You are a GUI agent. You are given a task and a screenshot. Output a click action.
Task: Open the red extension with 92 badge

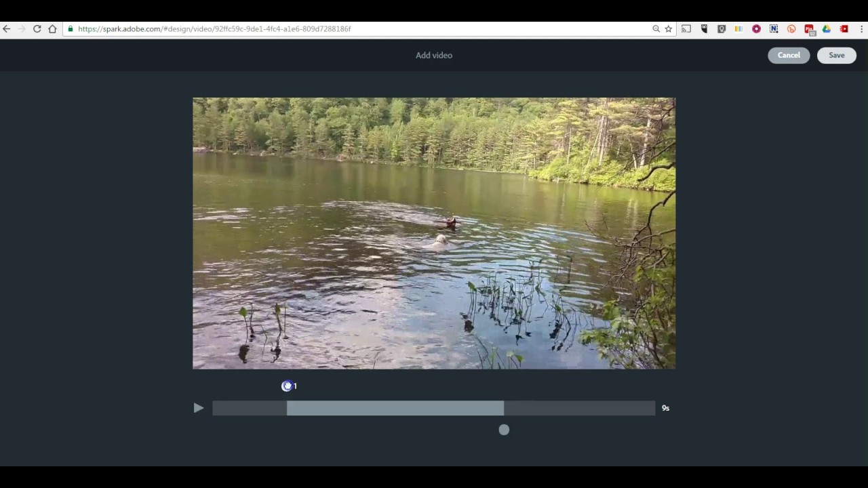pos(809,30)
